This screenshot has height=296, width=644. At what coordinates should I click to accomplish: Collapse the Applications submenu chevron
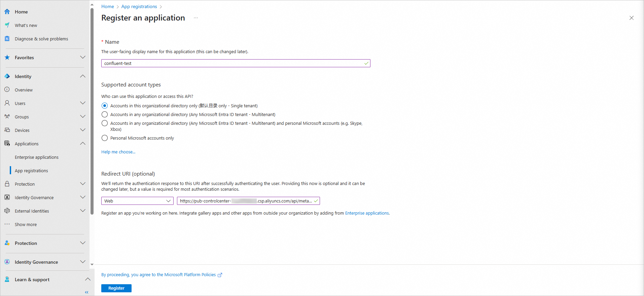click(x=83, y=143)
